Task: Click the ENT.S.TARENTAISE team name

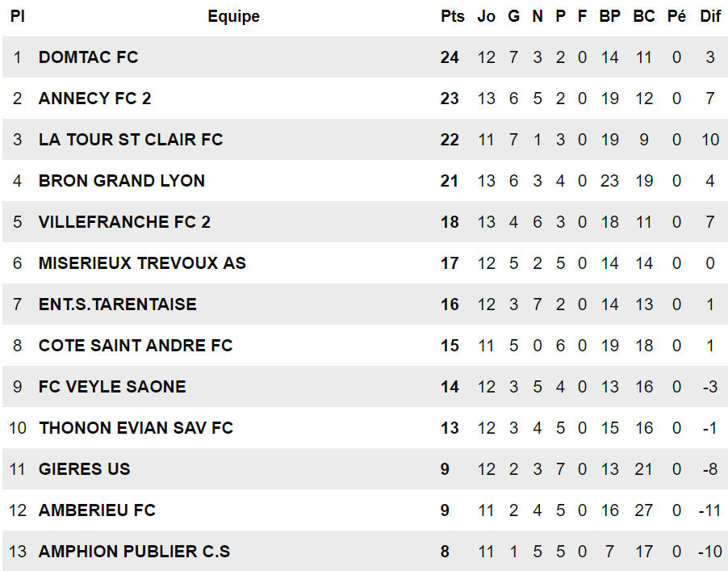Action: (x=117, y=304)
